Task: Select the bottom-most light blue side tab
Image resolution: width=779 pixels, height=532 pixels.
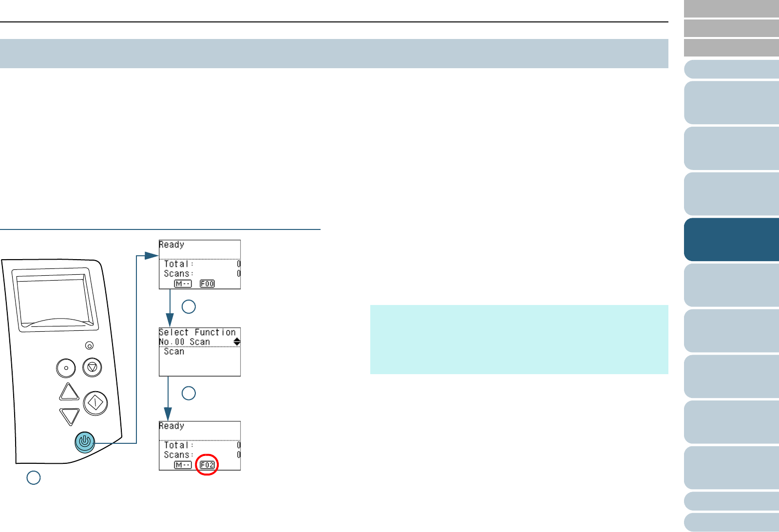Action: [x=731, y=522]
